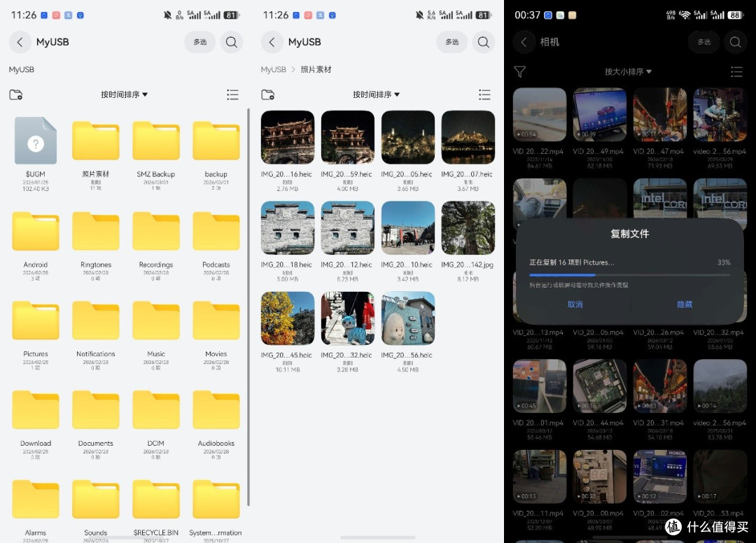Open the $UGM unknown file
This screenshot has height=543, width=756.
click(x=36, y=141)
